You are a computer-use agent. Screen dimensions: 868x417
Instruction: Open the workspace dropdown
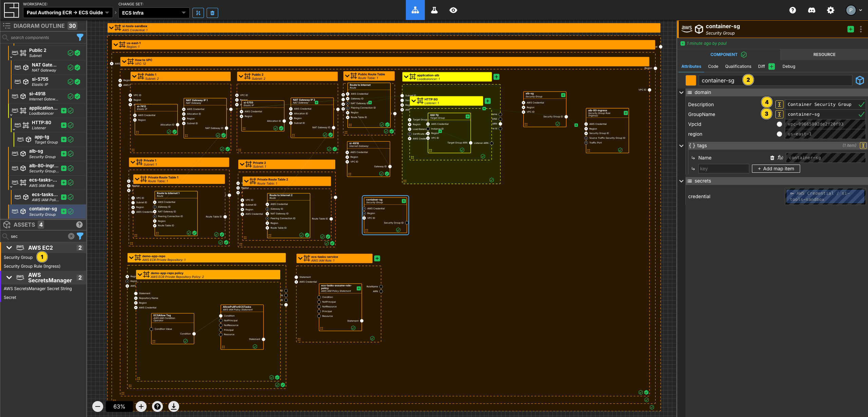(x=68, y=13)
